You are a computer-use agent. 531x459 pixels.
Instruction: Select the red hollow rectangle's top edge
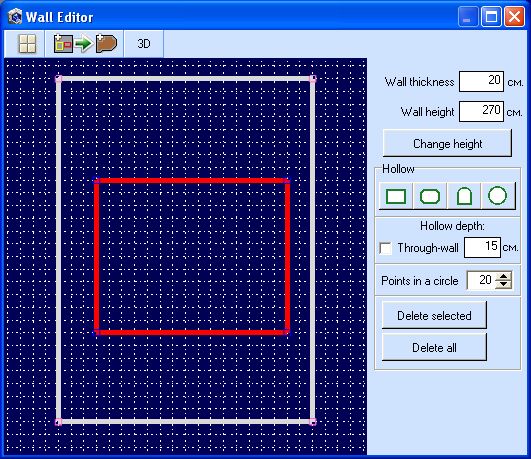pos(192,181)
